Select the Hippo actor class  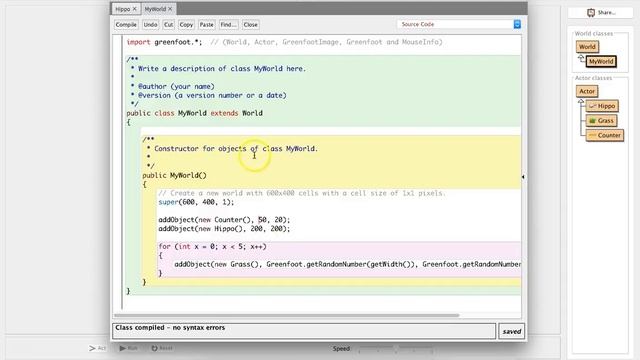pyautogui.click(x=602, y=106)
